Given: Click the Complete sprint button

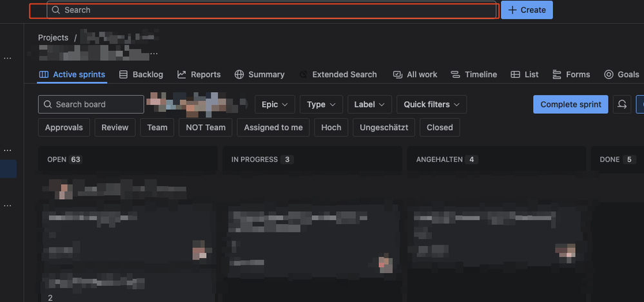Looking at the screenshot, I should click(571, 104).
